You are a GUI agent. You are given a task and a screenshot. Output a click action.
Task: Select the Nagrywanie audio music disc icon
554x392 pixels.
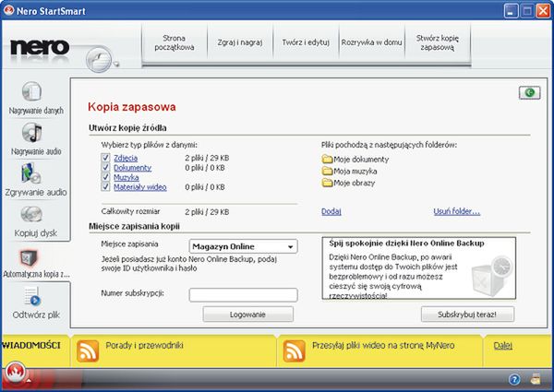tap(31, 133)
